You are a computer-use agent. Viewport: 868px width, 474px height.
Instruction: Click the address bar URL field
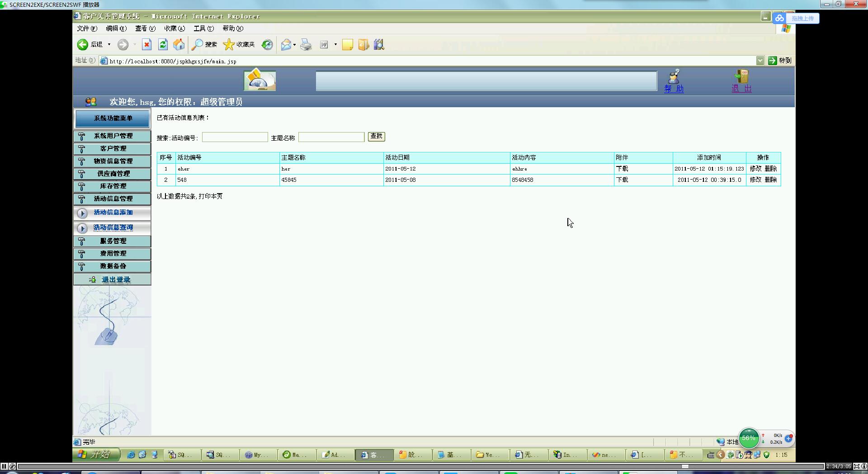tap(427, 61)
